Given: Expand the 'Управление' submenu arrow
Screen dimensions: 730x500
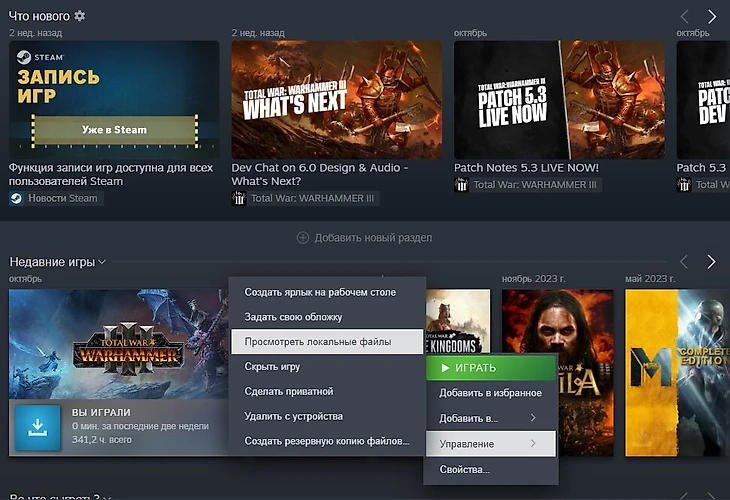Looking at the screenshot, I should [533, 444].
